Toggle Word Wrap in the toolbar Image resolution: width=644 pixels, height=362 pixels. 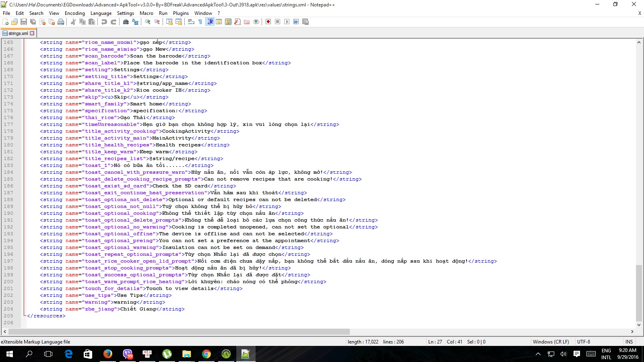coord(191,22)
